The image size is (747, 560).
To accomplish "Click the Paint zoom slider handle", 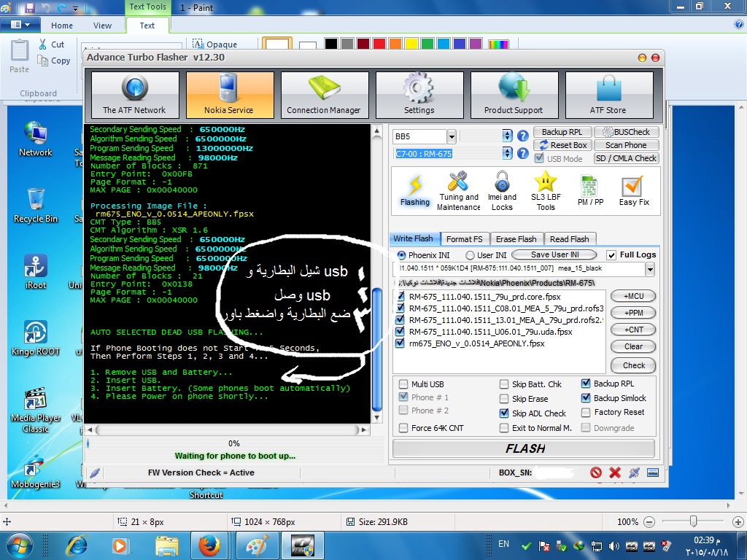I will coord(694,522).
